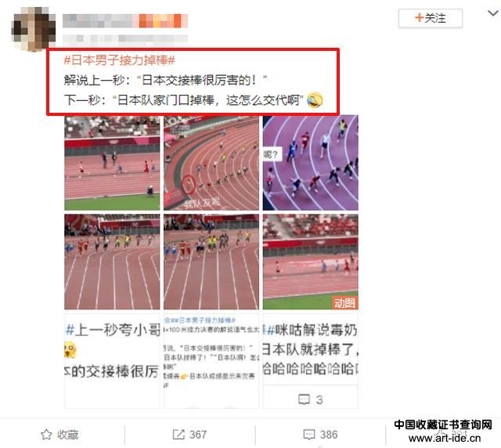501x448 pixels.
Task: Open the 咪咕解说毒奶 text thumbnail
Action: pos(311,349)
